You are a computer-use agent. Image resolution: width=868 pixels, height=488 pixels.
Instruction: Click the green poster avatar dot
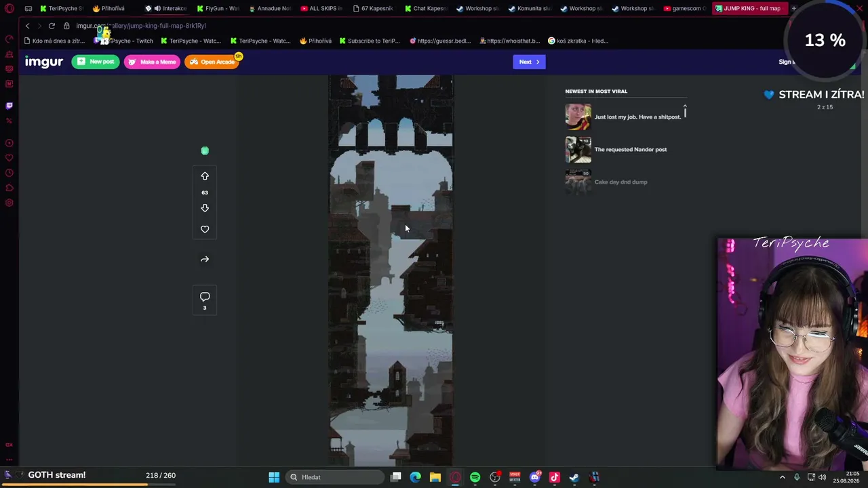point(205,150)
